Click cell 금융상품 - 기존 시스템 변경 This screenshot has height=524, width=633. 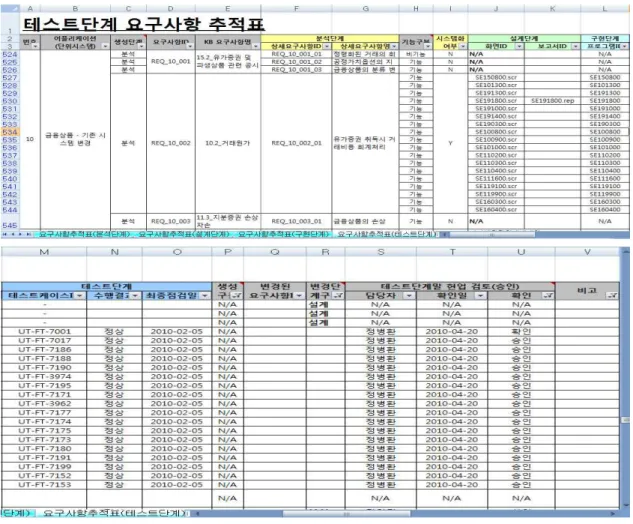point(75,139)
